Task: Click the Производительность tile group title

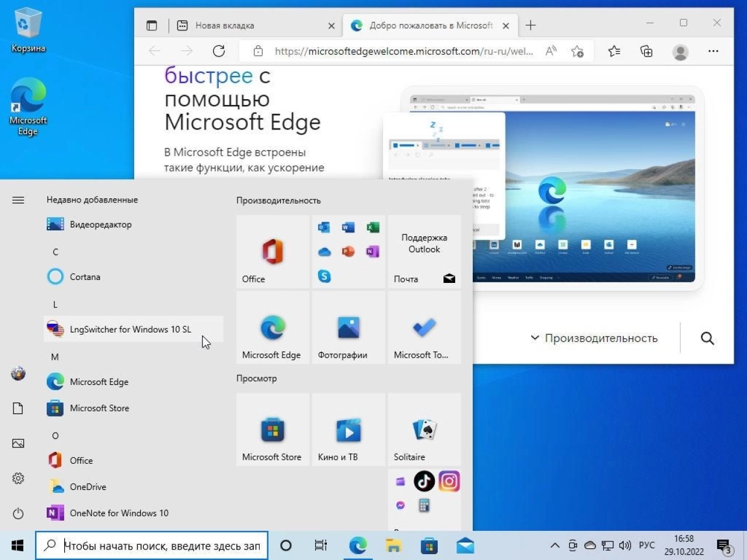Action: [x=278, y=201]
